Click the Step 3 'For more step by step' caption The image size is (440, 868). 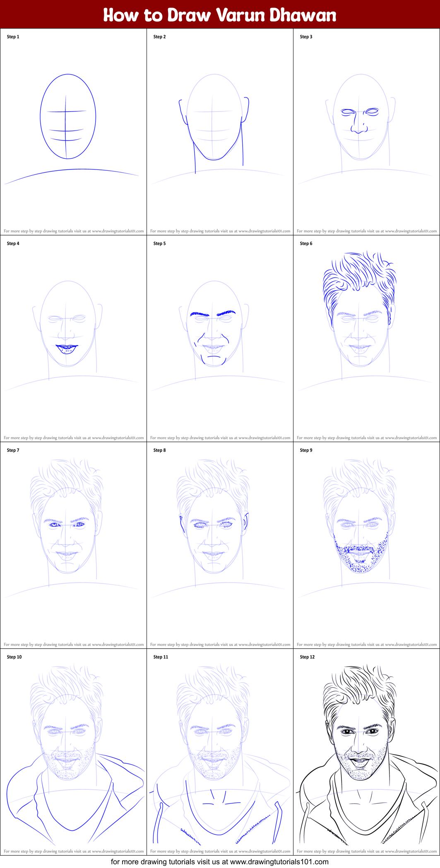(367, 231)
